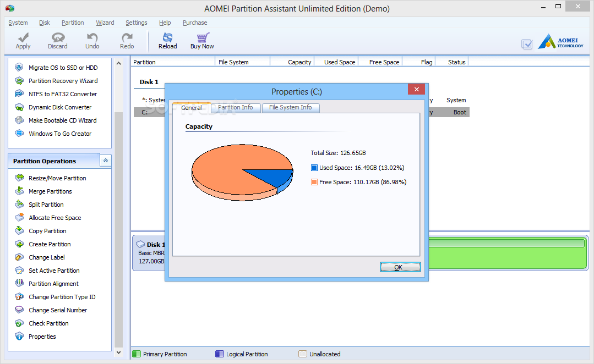Click the green partition bar on Disk 1

coord(508,253)
